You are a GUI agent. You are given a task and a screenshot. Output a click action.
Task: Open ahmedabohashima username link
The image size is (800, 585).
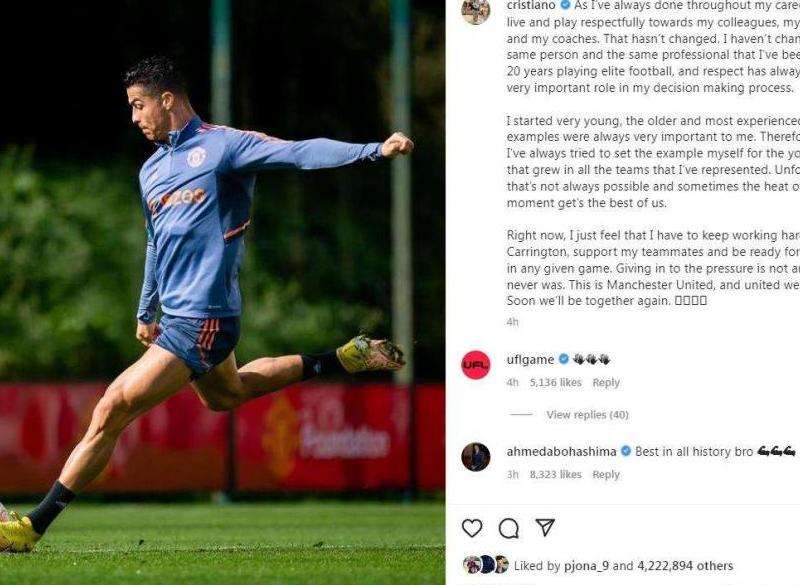pos(561,451)
